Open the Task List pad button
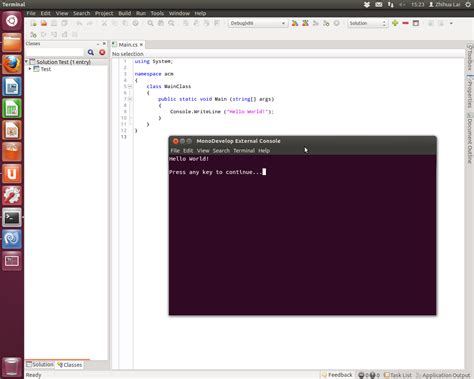This screenshot has height=379, width=474. coord(398,375)
